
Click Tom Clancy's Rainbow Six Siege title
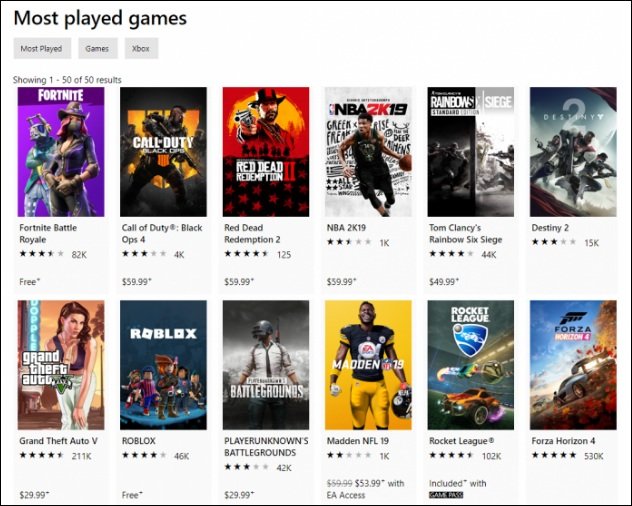(466, 233)
